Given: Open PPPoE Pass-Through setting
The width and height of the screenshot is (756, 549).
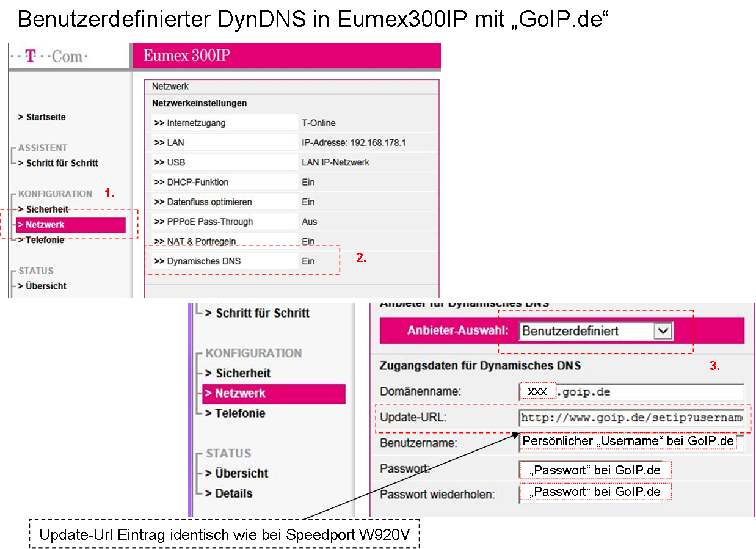Looking at the screenshot, I should tap(225, 222).
